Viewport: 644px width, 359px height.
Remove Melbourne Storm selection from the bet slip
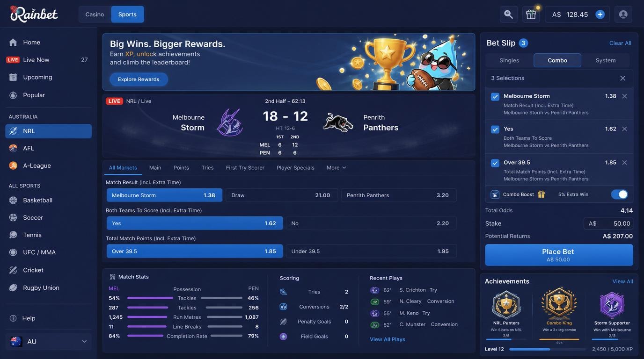click(624, 96)
